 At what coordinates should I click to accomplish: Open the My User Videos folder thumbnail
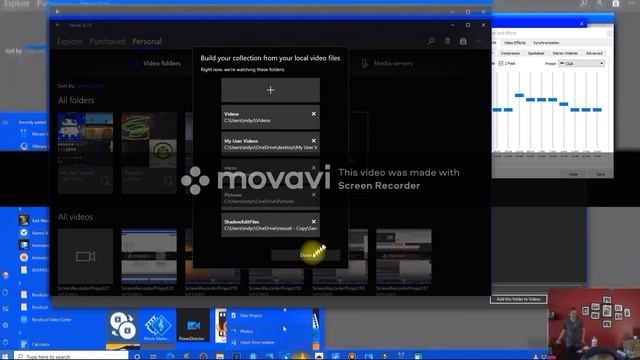(85, 140)
